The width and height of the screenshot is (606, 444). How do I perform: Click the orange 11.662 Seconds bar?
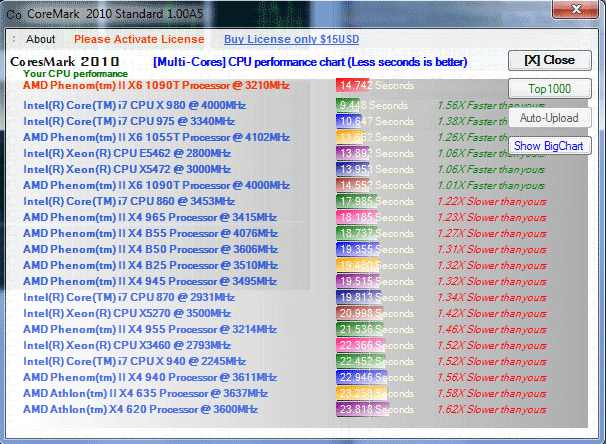tap(350, 138)
